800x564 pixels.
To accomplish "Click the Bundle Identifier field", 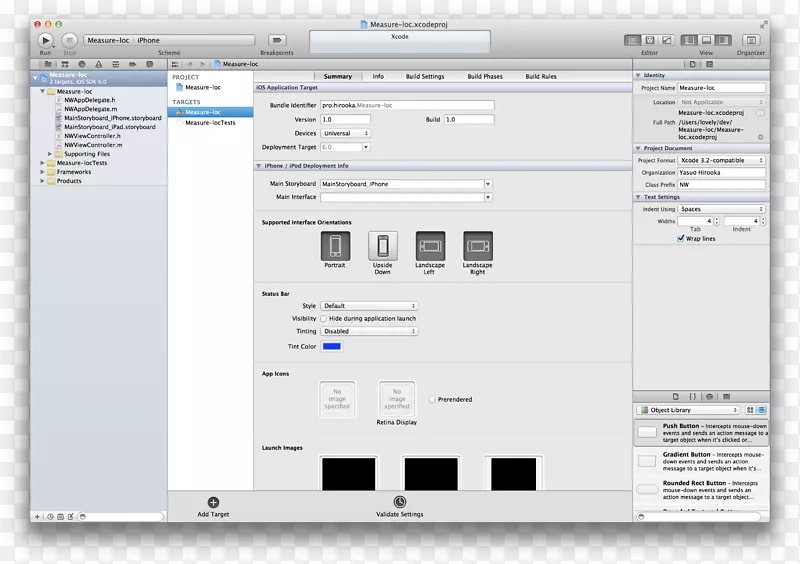I will 407,105.
